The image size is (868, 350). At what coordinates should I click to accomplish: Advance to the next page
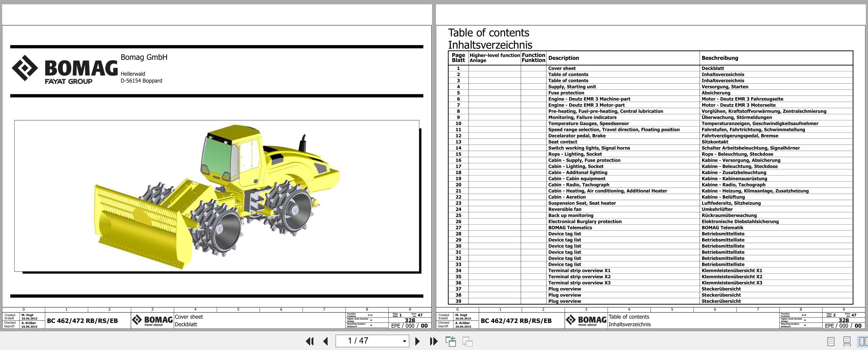pos(417,341)
